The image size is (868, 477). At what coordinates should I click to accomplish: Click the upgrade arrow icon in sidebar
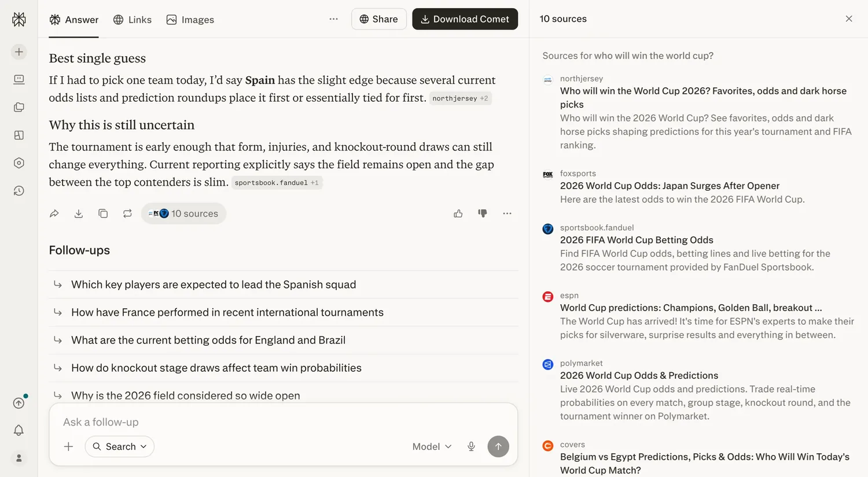coord(19,403)
